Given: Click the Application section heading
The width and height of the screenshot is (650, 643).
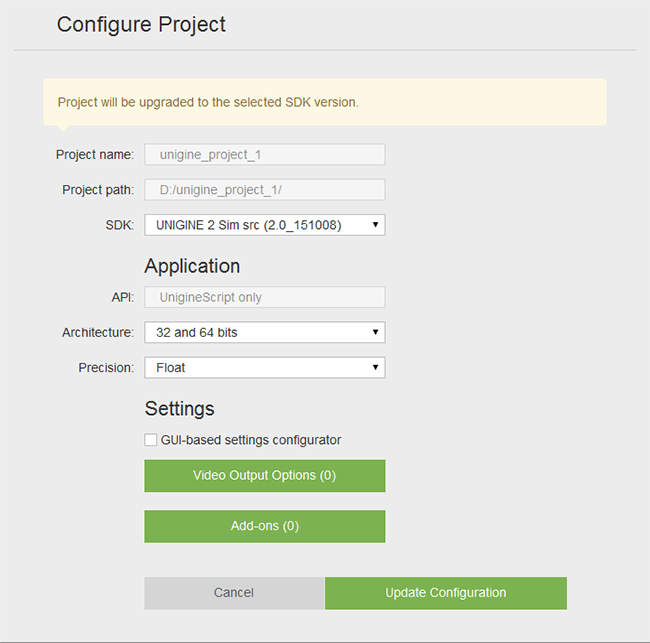Looking at the screenshot, I should tap(192, 266).
